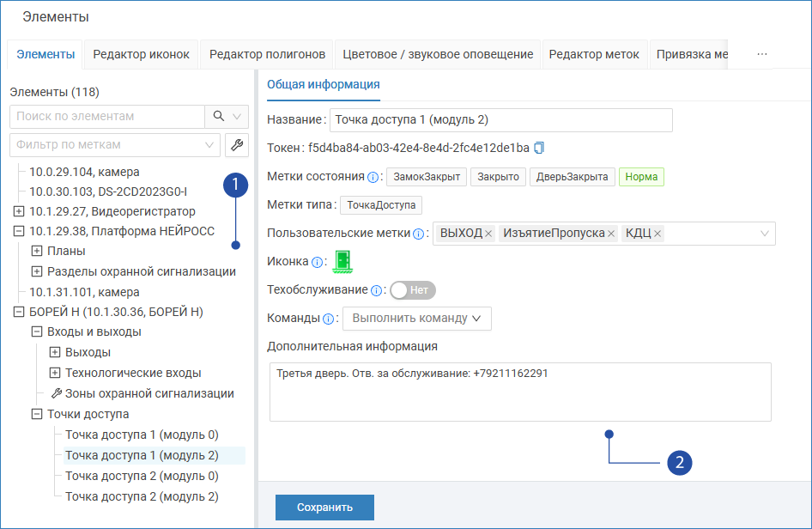
Task: Remove the ИзъятиеПропуска tag
Action: pos(611,234)
